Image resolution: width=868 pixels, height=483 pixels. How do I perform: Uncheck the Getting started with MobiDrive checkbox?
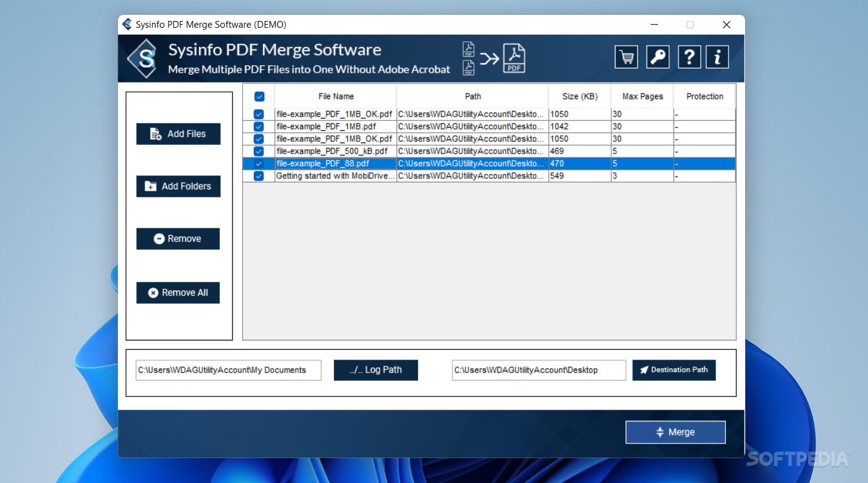tap(259, 176)
